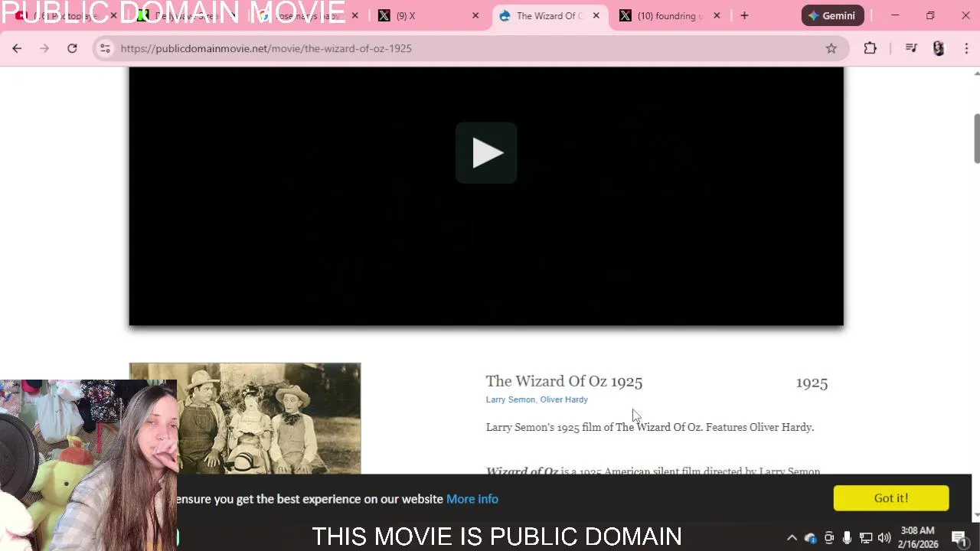980x551 pixels.
Task: Close The Wizard Of Oz tab
Action: 596,15
